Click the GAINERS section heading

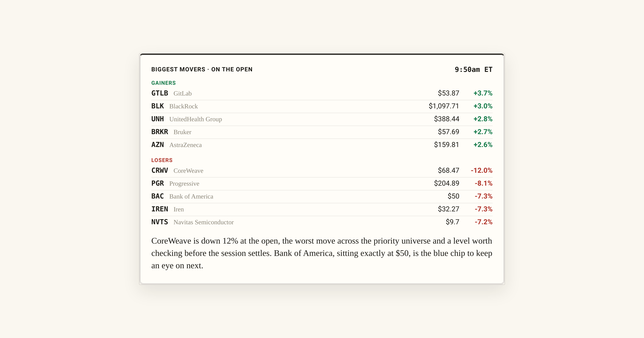click(x=163, y=83)
